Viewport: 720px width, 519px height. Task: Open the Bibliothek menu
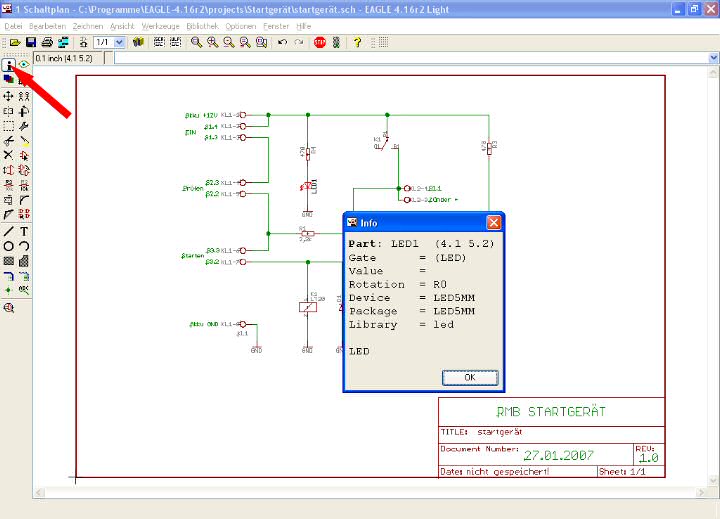click(x=202, y=24)
